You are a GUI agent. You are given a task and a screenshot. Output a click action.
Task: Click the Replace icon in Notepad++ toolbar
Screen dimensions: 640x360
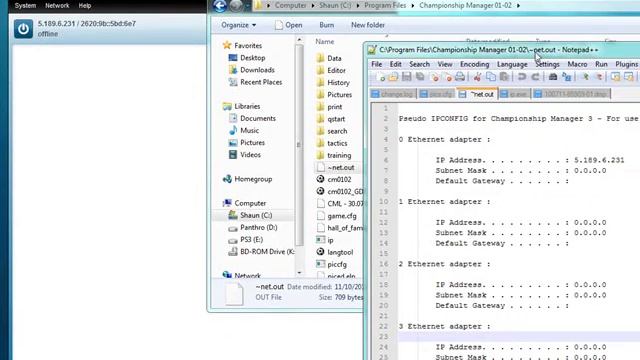(567, 77)
